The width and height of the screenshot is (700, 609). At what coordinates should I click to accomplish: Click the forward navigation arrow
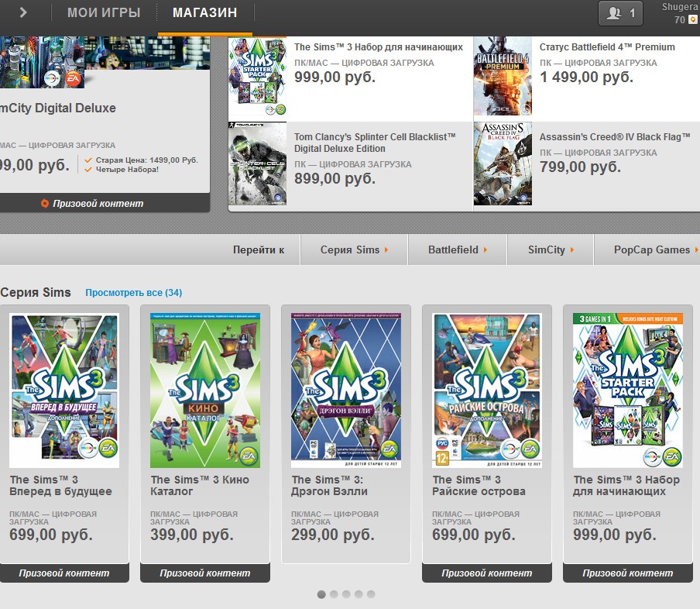(23, 12)
